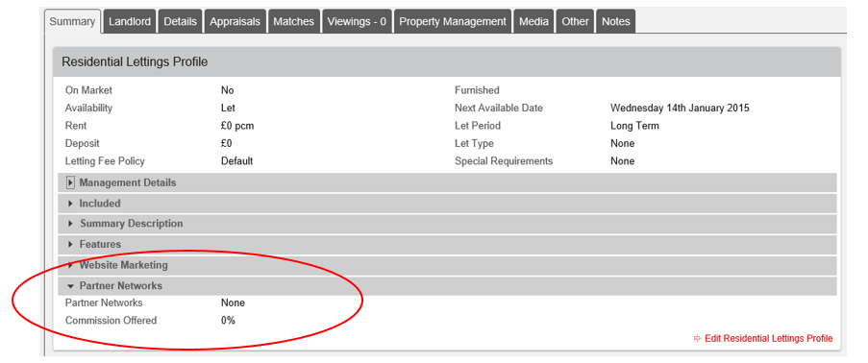Click the Partner Networks down-arrow icon
The height and width of the screenshot is (363, 868).
tap(70, 286)
